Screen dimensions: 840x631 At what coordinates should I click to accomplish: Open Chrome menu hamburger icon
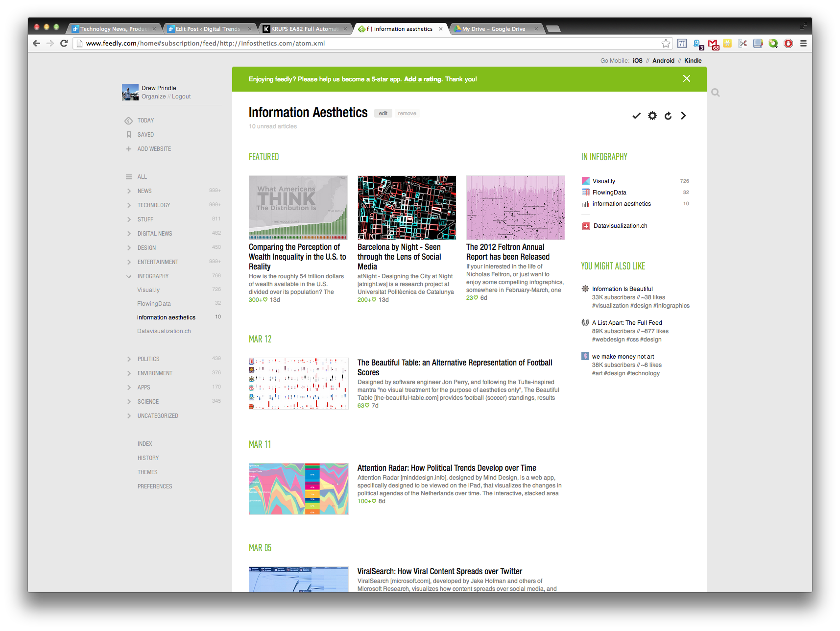point(803,43)
